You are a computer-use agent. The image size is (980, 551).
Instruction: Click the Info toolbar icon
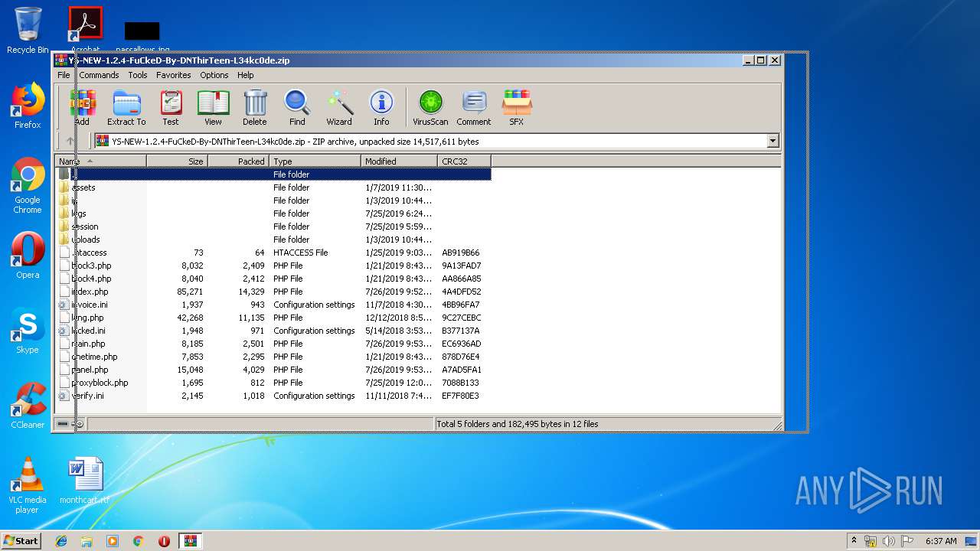(381, 107)
